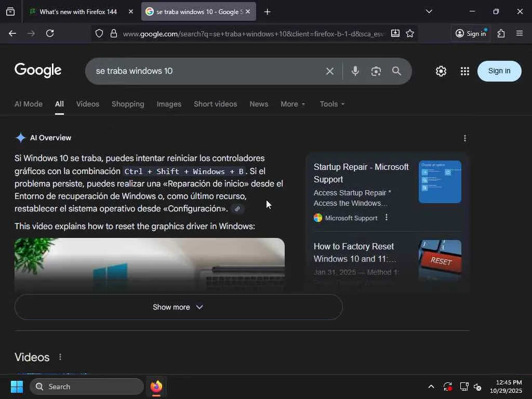Open Firefox View recent browsing icon

tap(10, 11)
